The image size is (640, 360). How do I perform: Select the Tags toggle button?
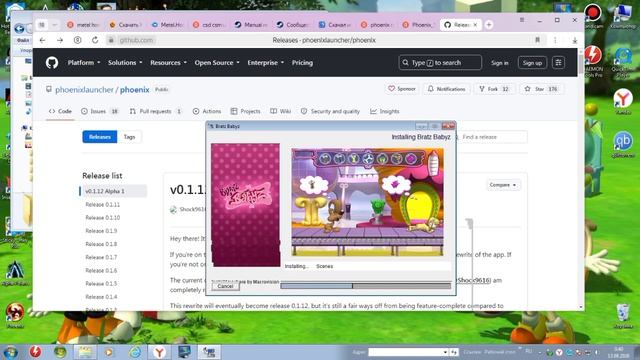pos(129,137)
